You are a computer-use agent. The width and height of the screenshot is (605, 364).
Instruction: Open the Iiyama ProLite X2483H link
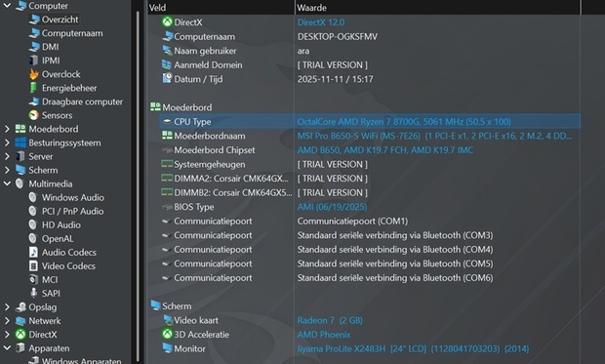pos(413,349)
